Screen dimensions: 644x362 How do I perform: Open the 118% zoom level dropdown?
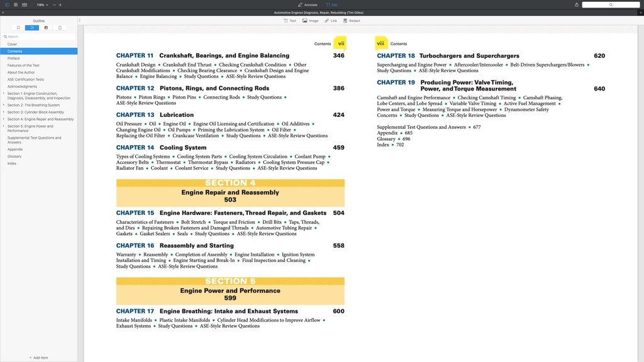(x=42, y=4)
